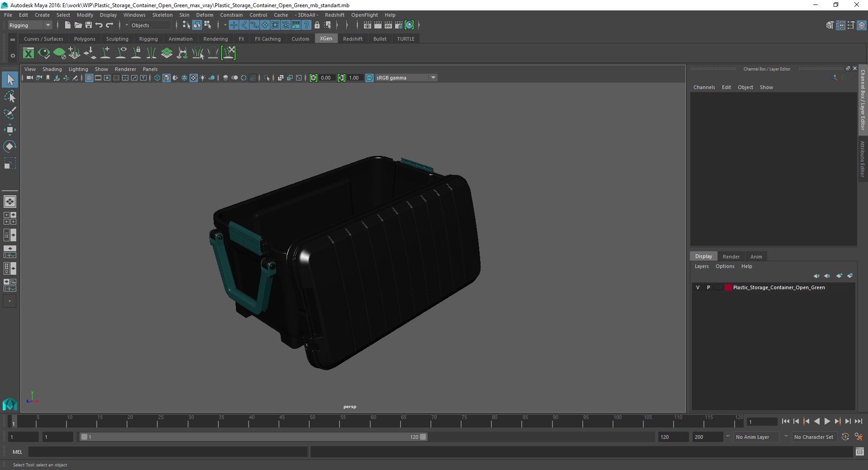This screenshot has width=868, height=470.
Task: Open the Lighting viewport menu
Action: tap(78, 69)
